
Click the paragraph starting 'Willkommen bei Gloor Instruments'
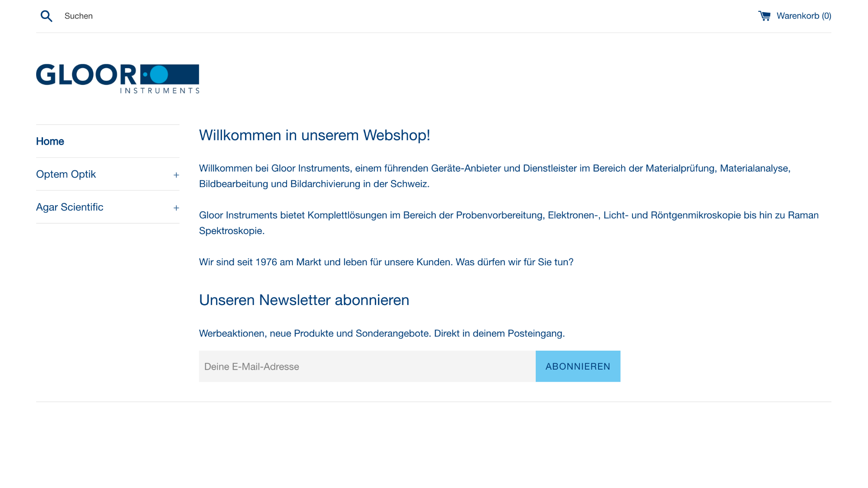[495, 176]
